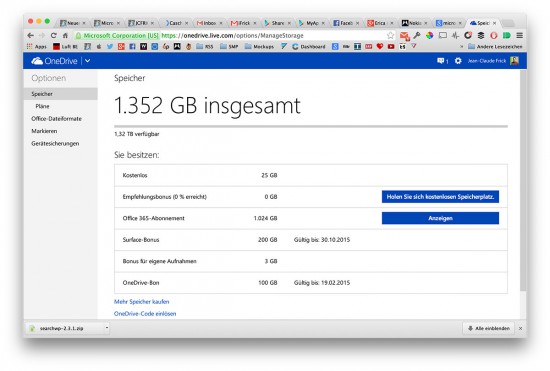Open the YouTube bookmark icon
550x371 pixels.
pos(391,46)
